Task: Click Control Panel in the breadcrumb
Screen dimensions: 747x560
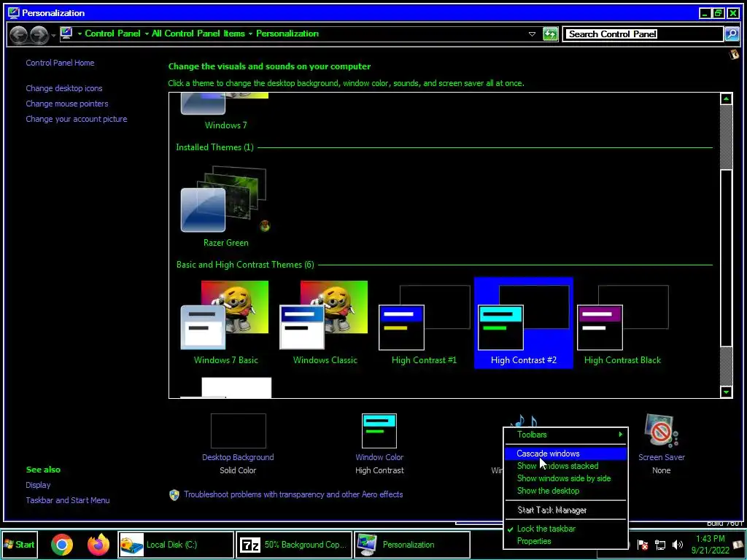Action: (x=112, y=34)
